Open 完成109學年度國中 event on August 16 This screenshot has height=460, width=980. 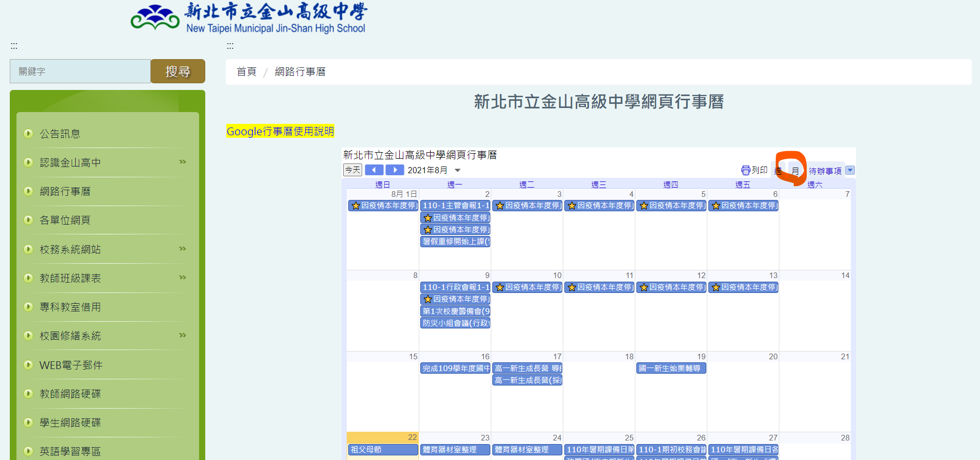(x=455, y=368)
